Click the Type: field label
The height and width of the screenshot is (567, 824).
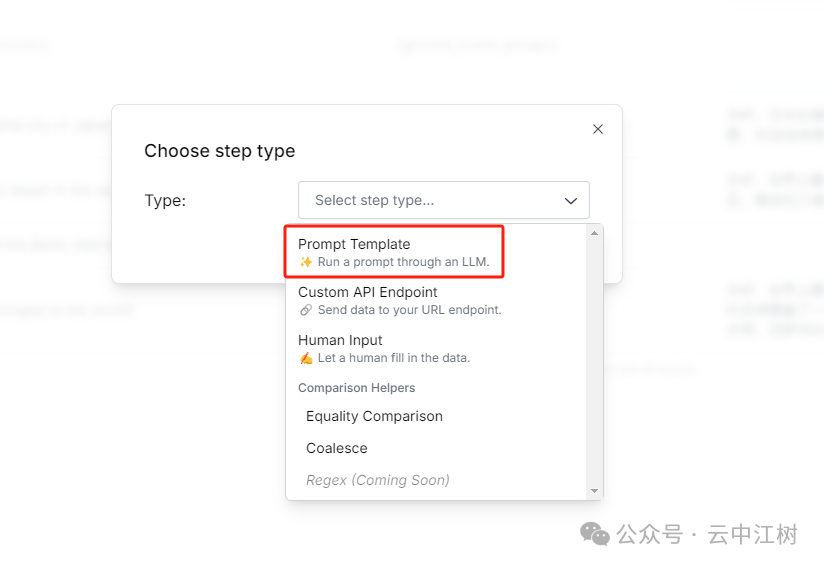click(165, 200)
